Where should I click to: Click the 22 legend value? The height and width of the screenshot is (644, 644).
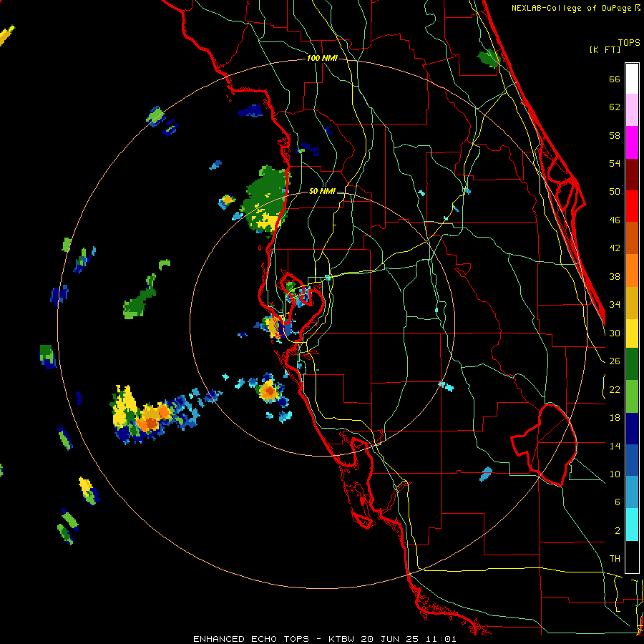click(615, 390)
